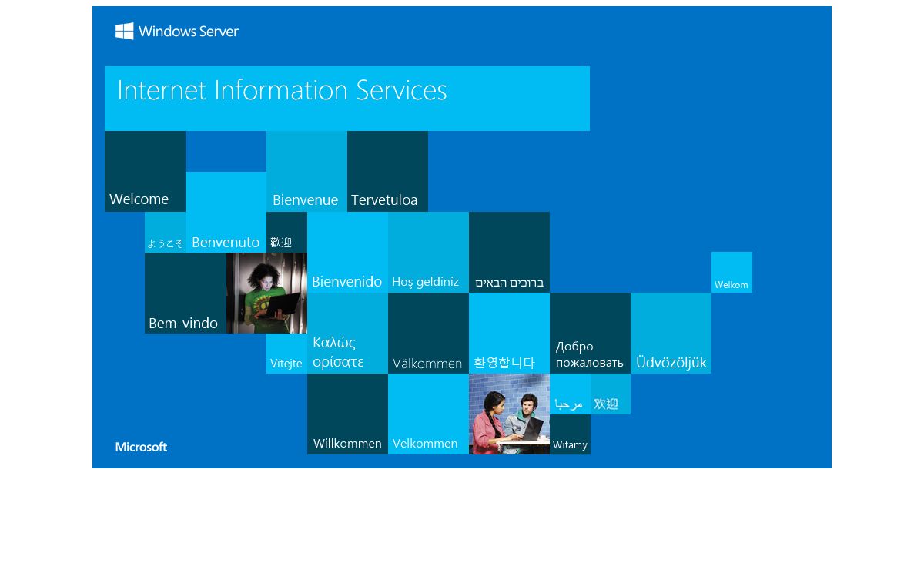This screenshot has height=570, width=924.
Task: Click the photo of two people at laptop
Action: [x=509, y=414]
